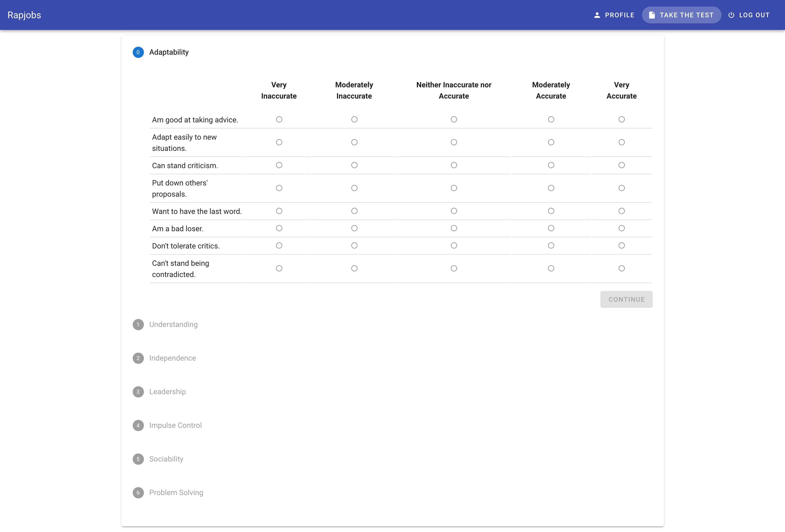Select Moderately Inaccurate for 'Can stand criticism'
785x532 pixels.
click(x=354, y=165)
